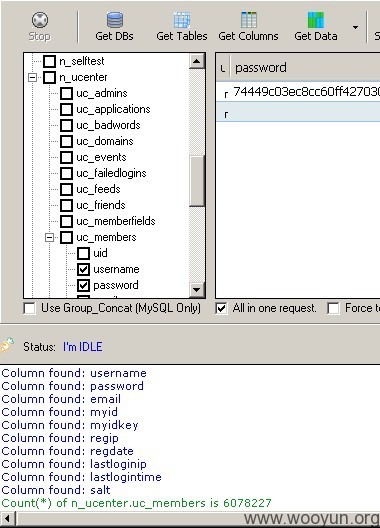Check the uc_feeds table checkbox
The height and width of the screenshot is (528, 380).
click(66, 189)
